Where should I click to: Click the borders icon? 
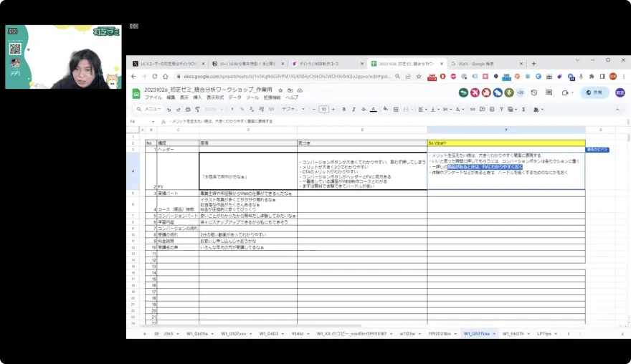(x=396, y=110)
